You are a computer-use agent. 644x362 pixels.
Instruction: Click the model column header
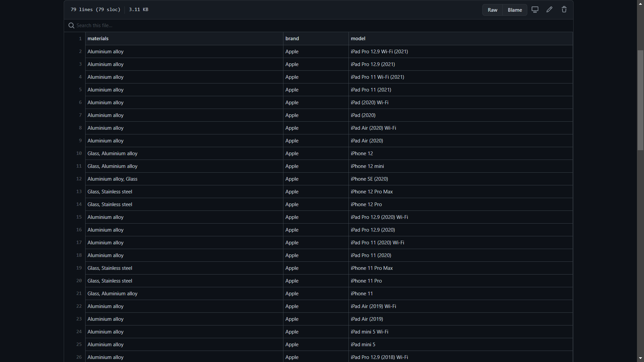(x=358, y=39)
